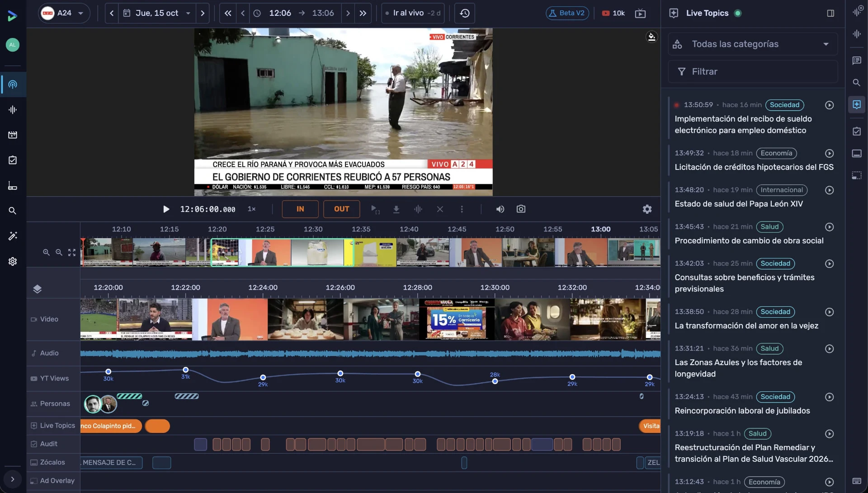Image resolution: width=868 pixels, height=493 pixels.
Task: Open the clips (film) section in left sidebar
Action: [13, 135]
